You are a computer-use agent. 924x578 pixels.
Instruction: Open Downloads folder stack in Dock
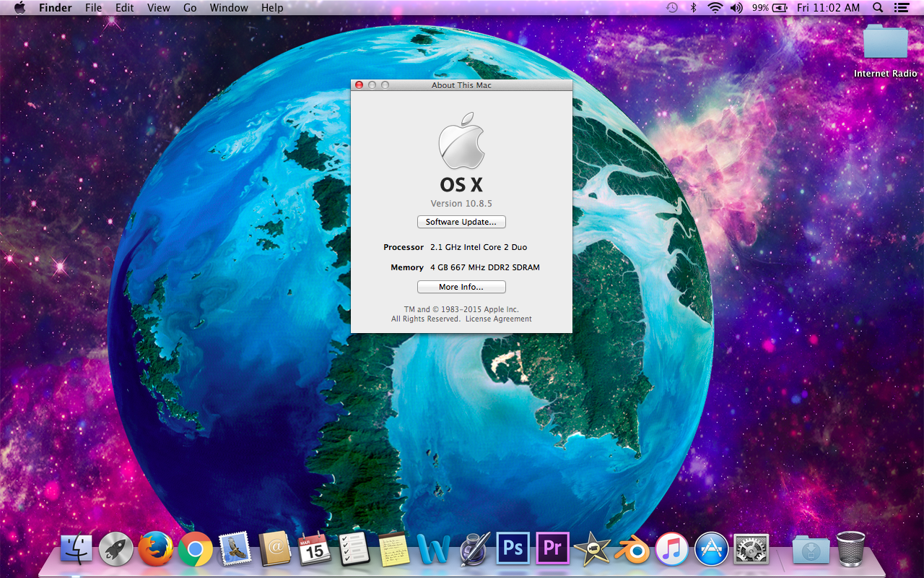[x=811, y=550]
